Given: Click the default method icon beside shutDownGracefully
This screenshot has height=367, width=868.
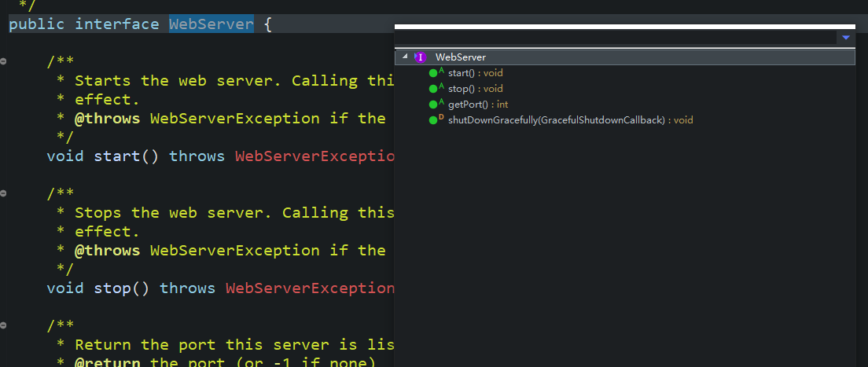Looking at the screenshot, I should tap(433, 120).
